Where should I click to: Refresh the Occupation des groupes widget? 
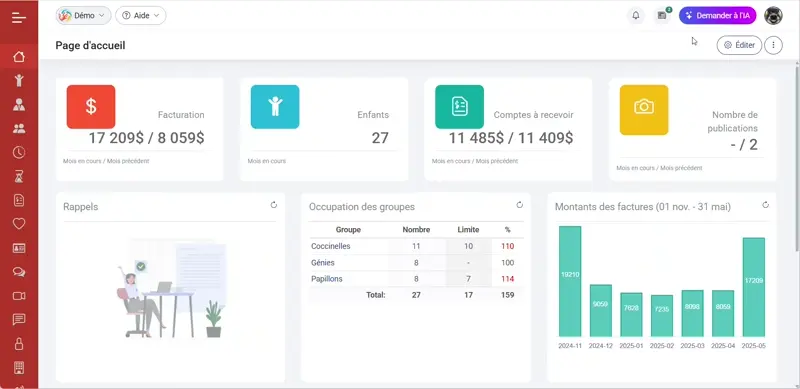point(519,205)
